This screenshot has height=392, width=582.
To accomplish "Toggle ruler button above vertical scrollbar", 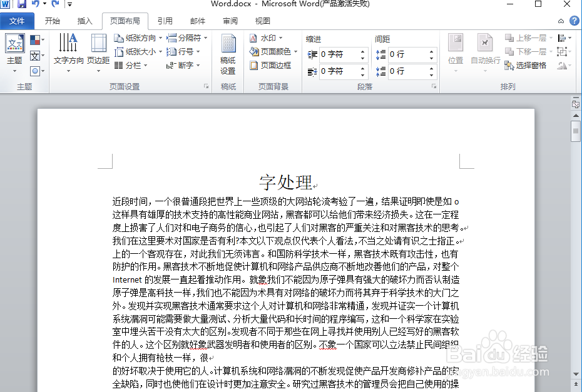I will coord(576,104).
